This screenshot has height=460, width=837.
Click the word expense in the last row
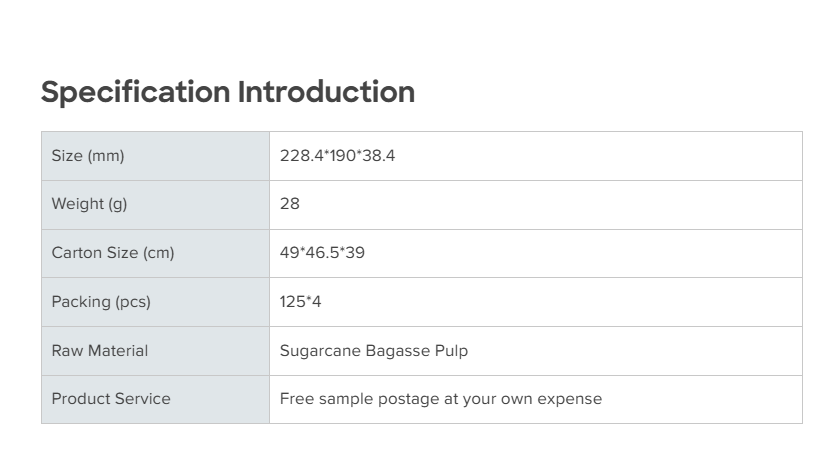pos(570,399)
